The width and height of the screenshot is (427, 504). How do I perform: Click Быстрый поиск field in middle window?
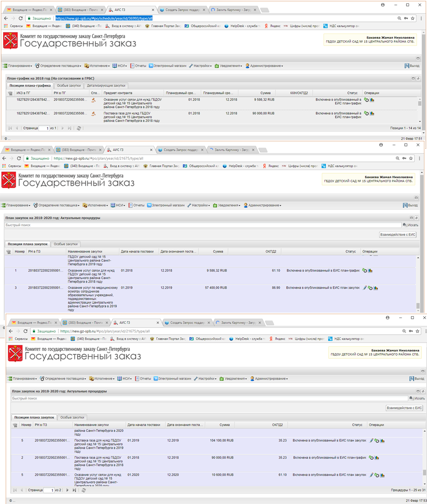203,225
